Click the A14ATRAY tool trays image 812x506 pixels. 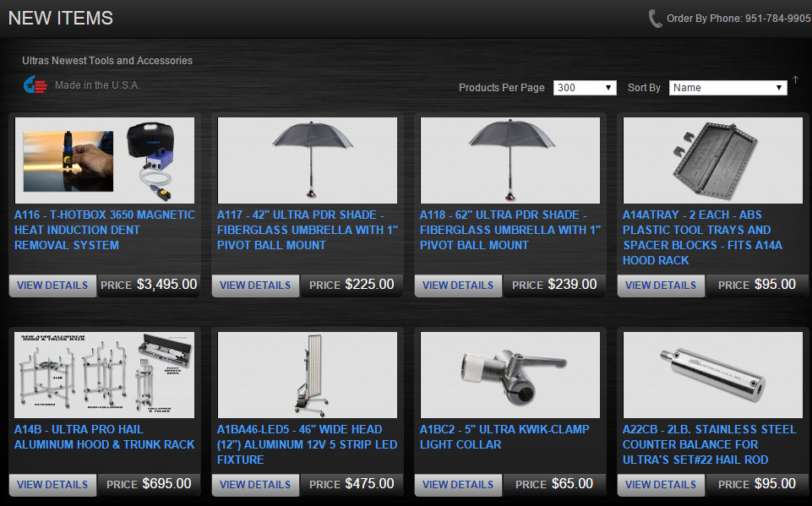[713, 161]
